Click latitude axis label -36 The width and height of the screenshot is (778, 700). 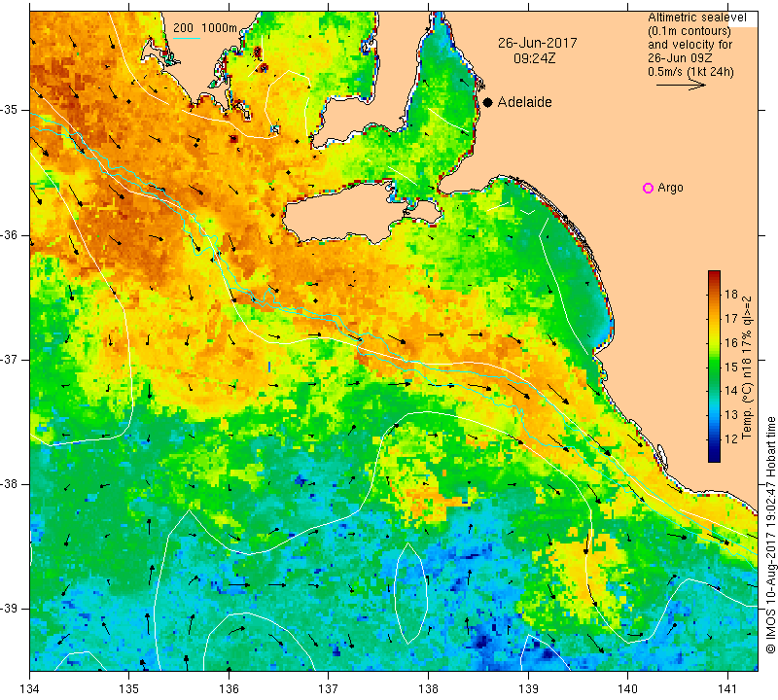click(x=10, y=234)
